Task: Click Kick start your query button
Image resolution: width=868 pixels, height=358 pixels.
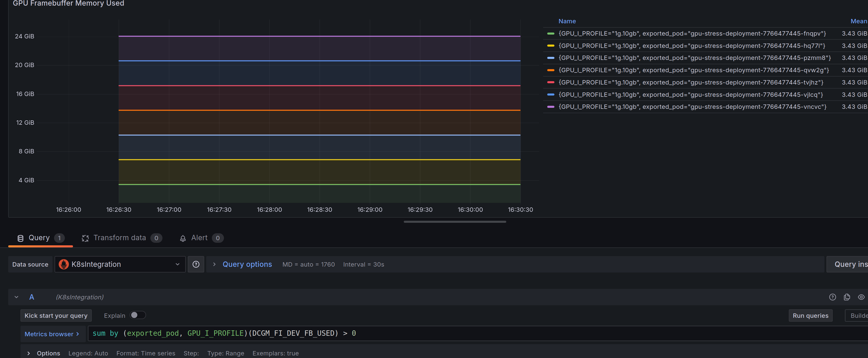Action: coord(56,315)
